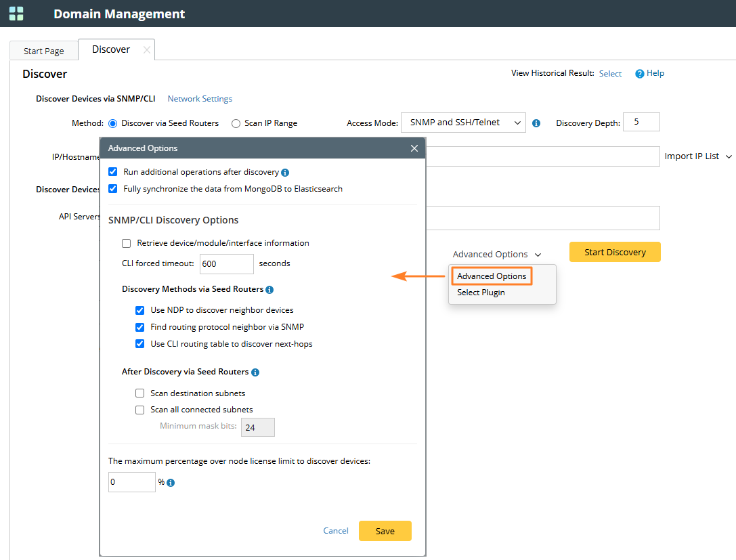
Task: Open the Access Mode dropdown
Action: click(x=463, y=123)
